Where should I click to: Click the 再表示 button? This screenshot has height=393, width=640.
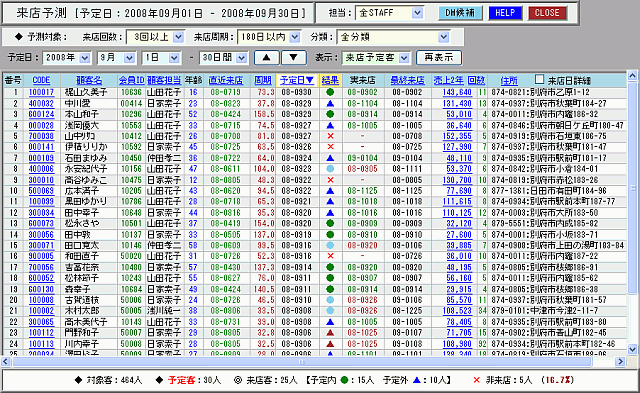click(439, 58)
